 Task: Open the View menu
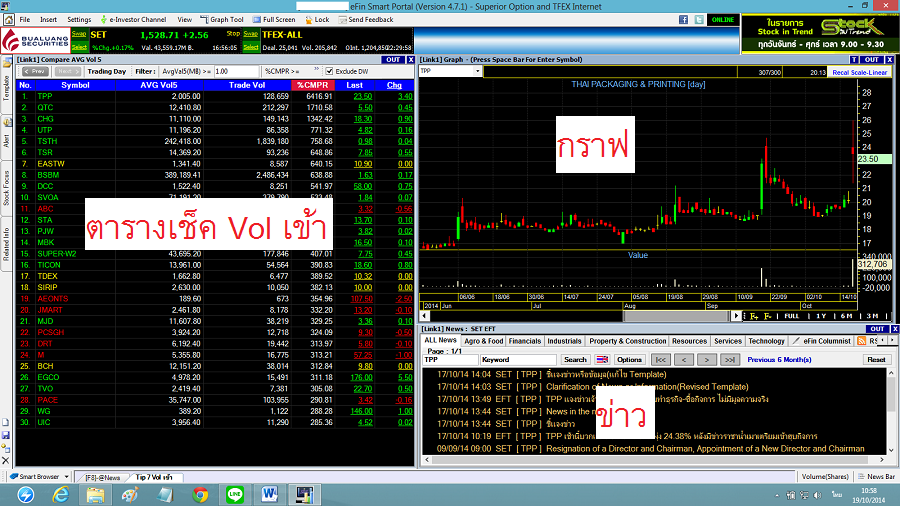(184, 20)
